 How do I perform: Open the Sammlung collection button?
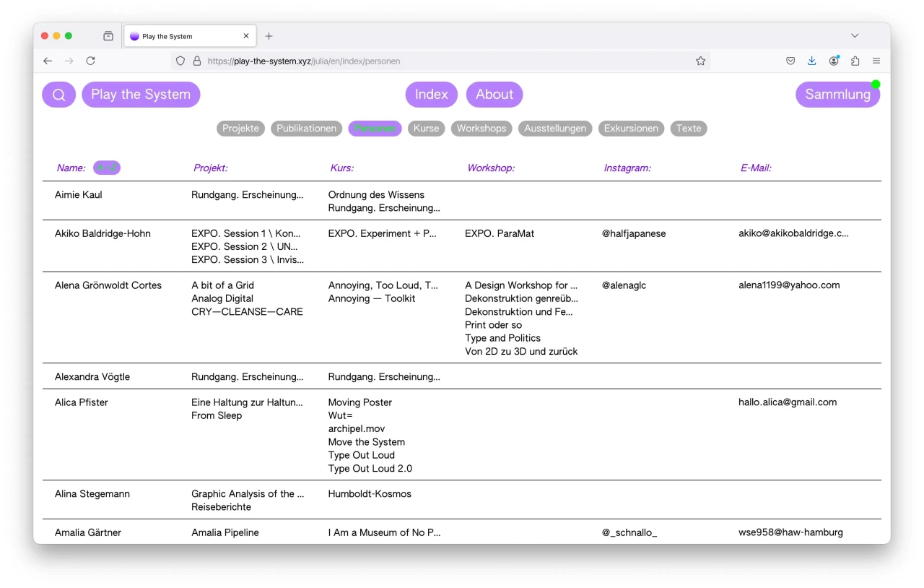click(x=837, y=95)
